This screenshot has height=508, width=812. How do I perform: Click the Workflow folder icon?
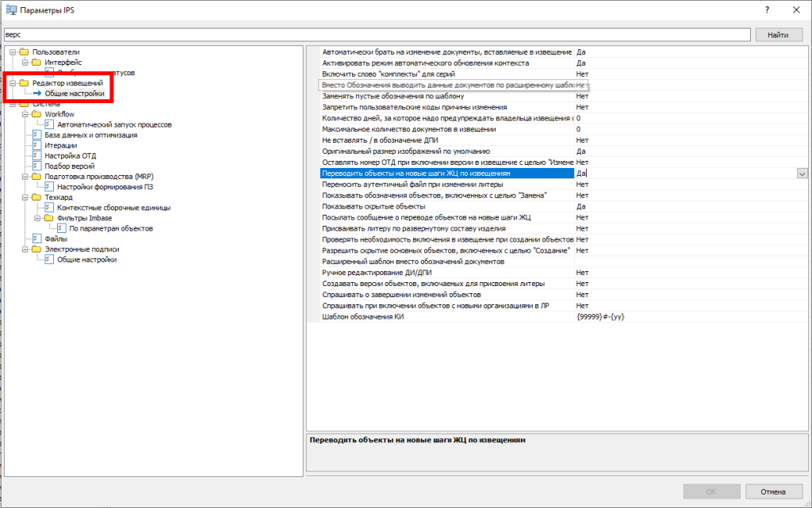pyautogui.click(x=36, y=114)
